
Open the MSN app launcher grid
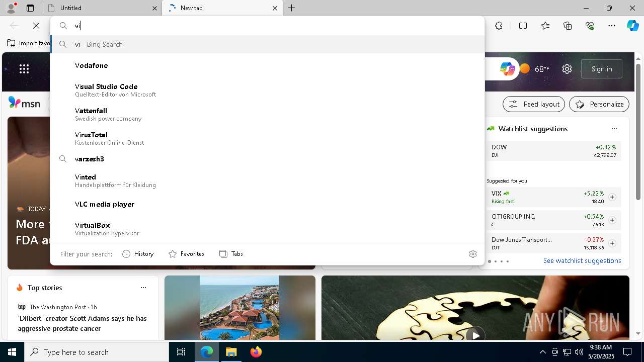point(24,69)
